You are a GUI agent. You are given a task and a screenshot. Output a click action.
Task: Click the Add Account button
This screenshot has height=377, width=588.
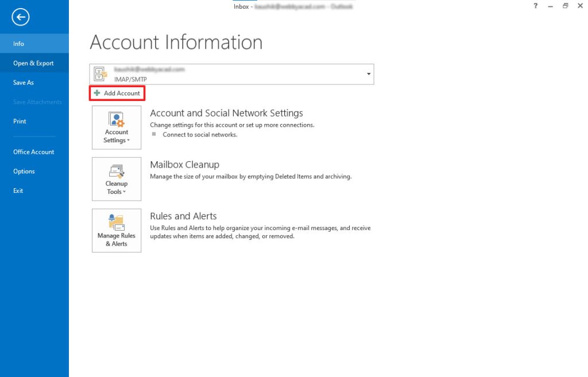pyautogui.click(x=117, y=93)
